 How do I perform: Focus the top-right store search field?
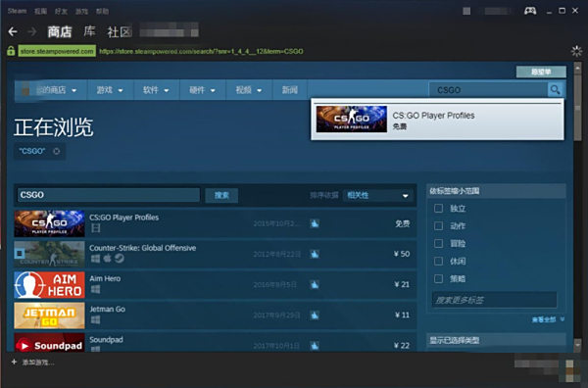coord(488,90)
